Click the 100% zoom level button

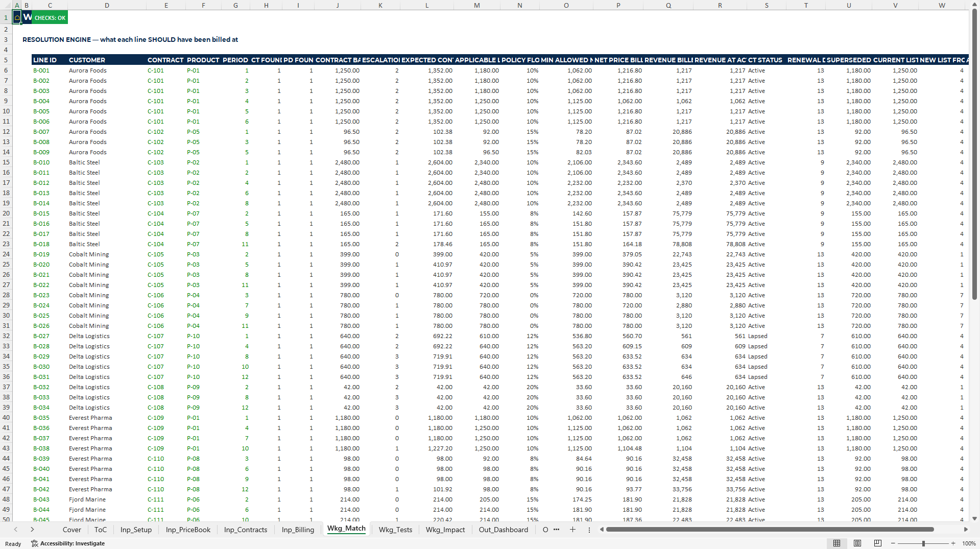pos(969,543)
